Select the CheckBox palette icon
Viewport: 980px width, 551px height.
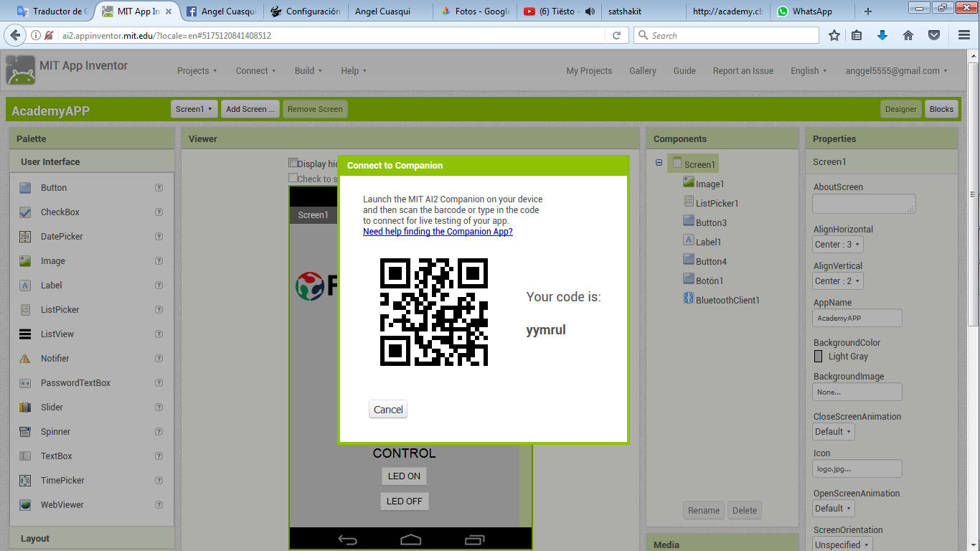click(25, 212)
